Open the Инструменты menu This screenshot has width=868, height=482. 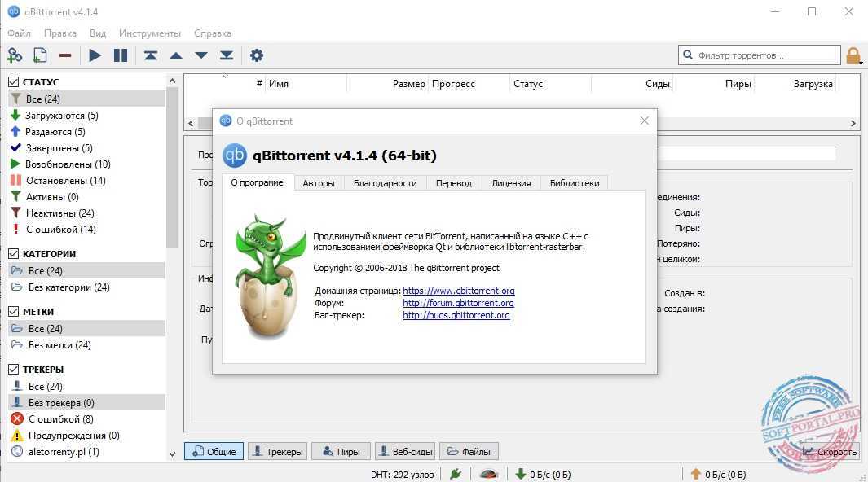(149, 33)
